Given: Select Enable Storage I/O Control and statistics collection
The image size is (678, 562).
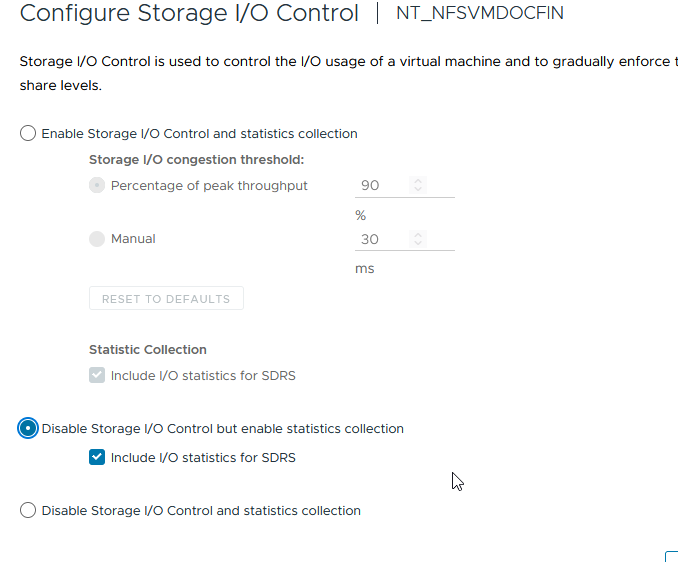Looking at the screenshot, I should 28,134.
